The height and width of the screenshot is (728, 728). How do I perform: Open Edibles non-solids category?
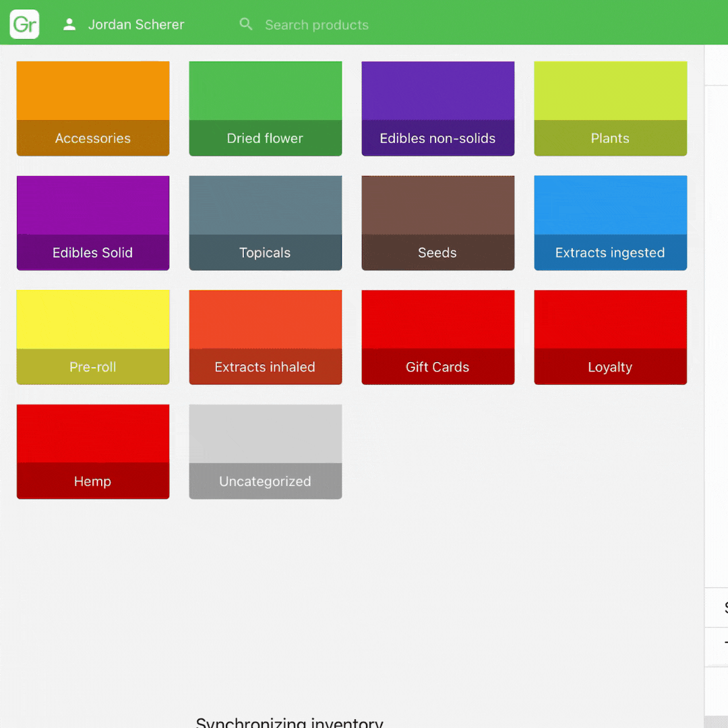[438, 109]
